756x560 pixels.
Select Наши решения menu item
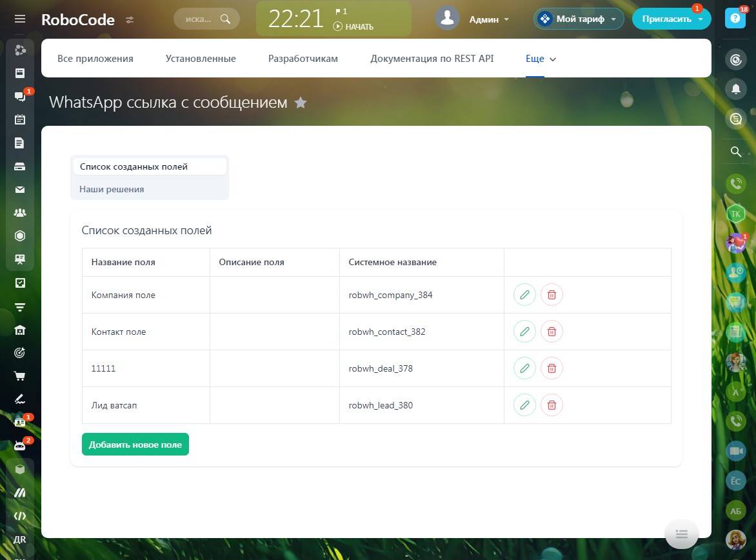pyautogui.click(x=150, y=189)
